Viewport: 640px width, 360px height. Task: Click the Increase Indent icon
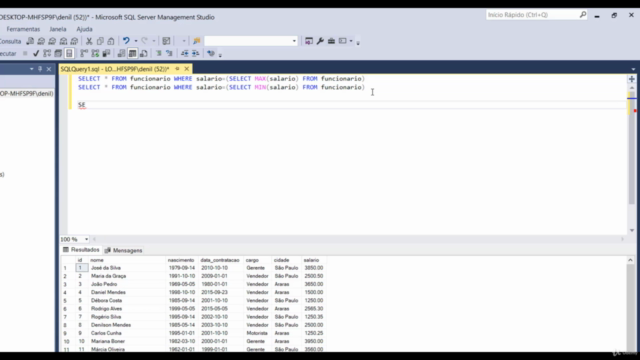(x=196, y=53)
